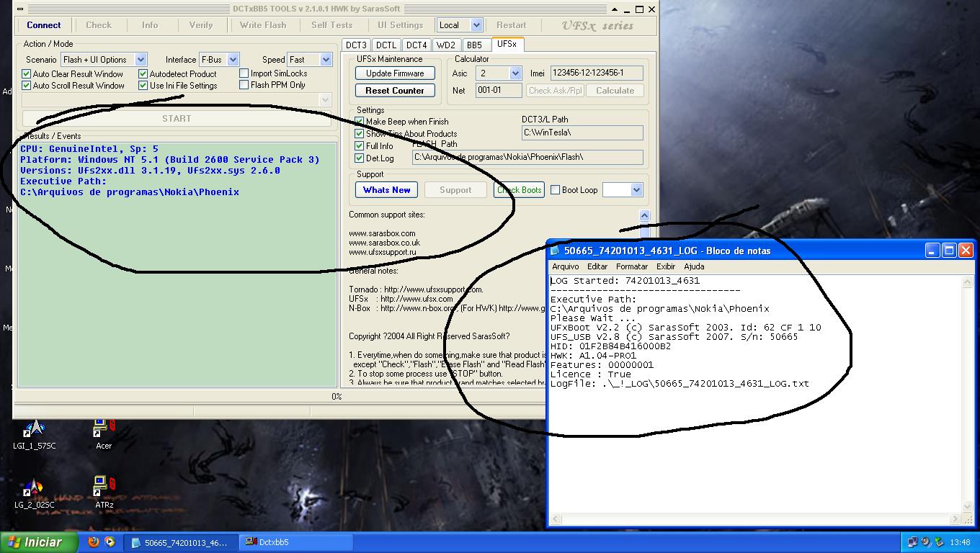Open the LGI_1_575C desktop shortcut
The height and width of the screenshot is (553, 980).
[x=34, y=433]
